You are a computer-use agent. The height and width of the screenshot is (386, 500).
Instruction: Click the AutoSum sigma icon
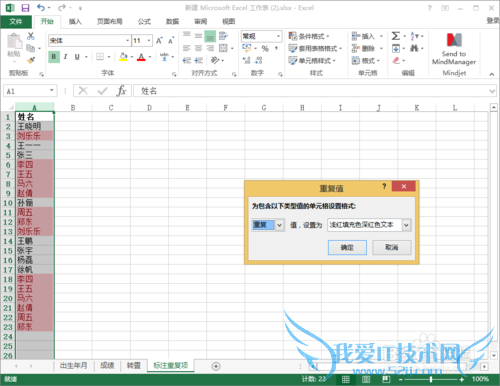pyautogui.click(x=396, y=36)
